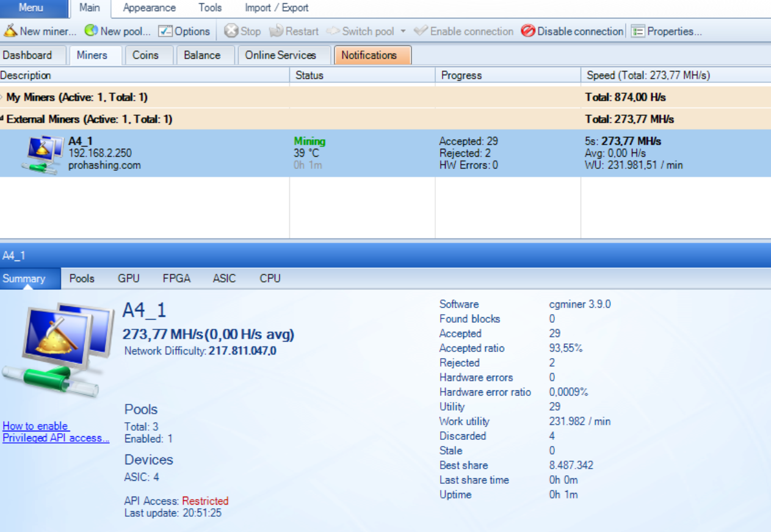Open the Properties toolbar icon
The height and width of the screenshot is (532, 771).
(638, 31)
